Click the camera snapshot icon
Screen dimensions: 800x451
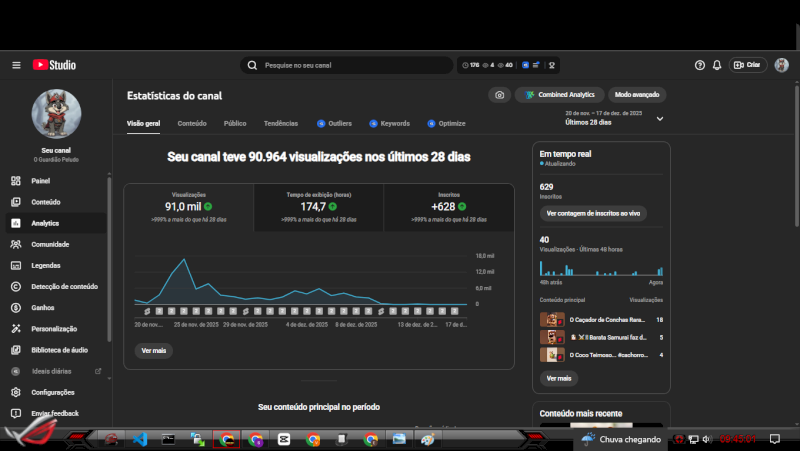coord(499,95)
